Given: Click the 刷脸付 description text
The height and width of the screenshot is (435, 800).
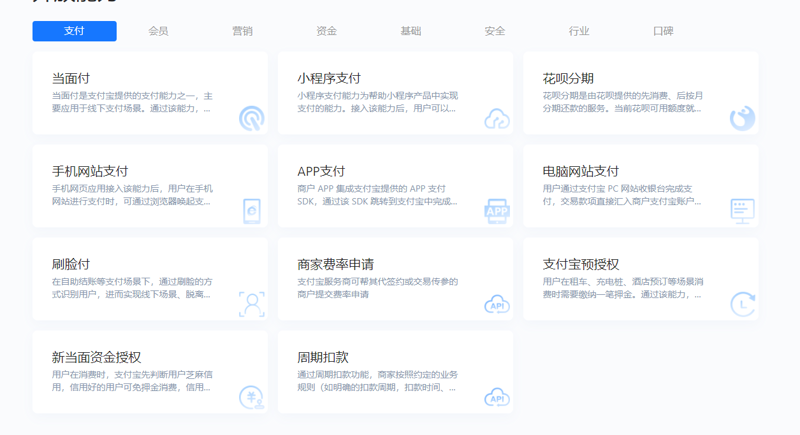Looking at the screenshot, I should click(132, 288).
